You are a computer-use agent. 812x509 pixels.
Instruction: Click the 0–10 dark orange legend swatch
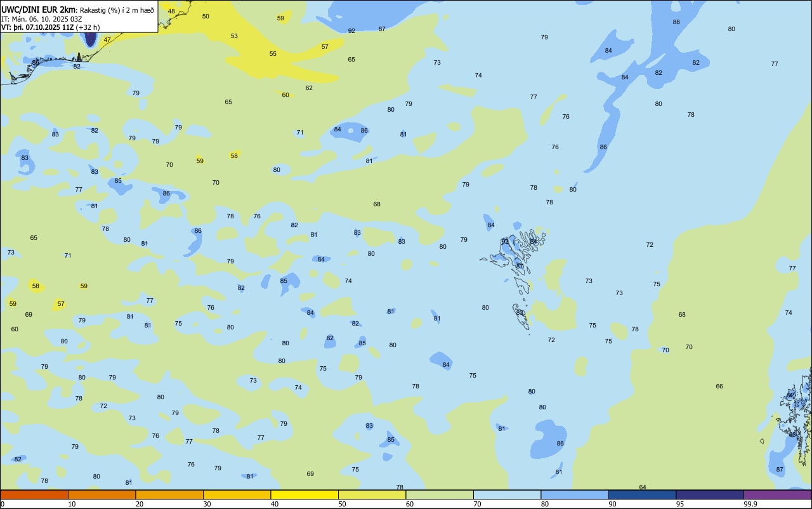click(x=34, y=494)
